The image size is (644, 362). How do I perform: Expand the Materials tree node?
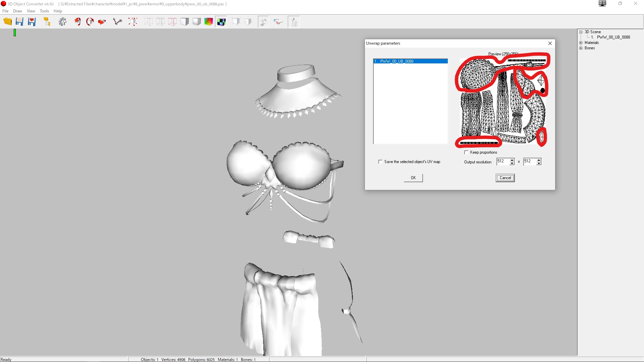(581, 43)
